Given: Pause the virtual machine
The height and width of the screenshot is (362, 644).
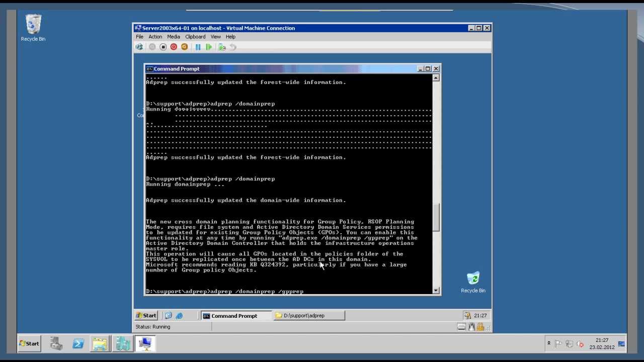Looking at the screenshot, I should tap(198, 47).
